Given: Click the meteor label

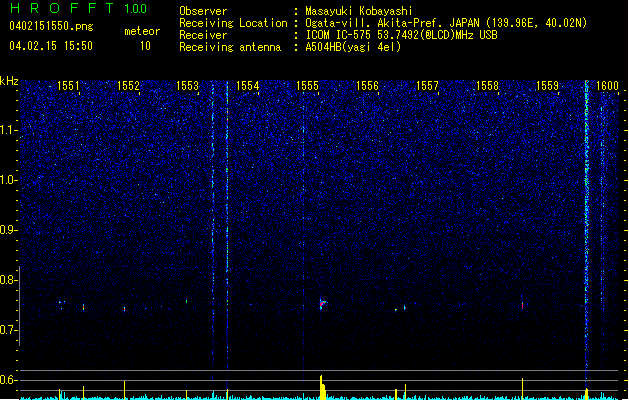Looking at the screenshot, I should click(142, 31).
